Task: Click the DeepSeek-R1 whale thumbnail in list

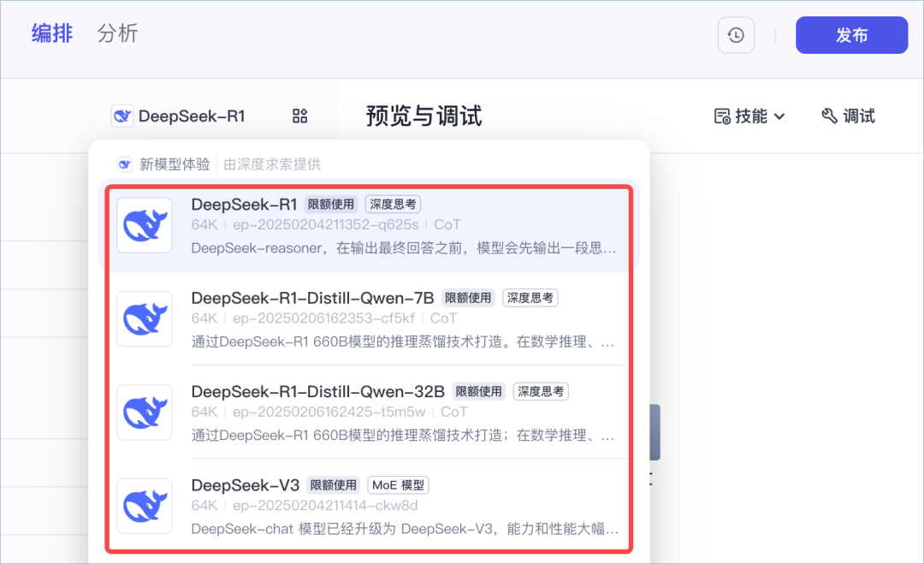Action: 145,225
